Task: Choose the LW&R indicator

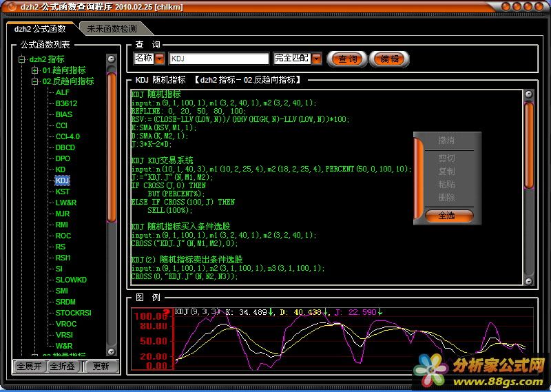Action: tap(66, 203)
